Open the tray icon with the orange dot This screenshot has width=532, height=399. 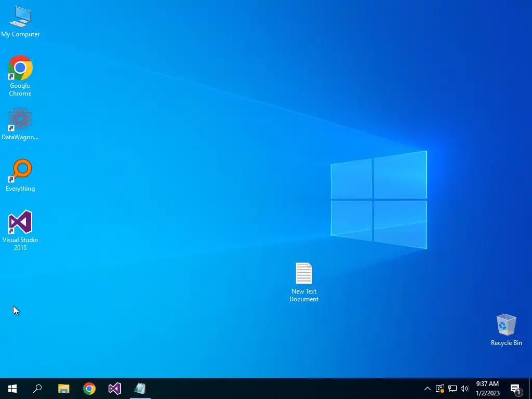tap(440, 389)
